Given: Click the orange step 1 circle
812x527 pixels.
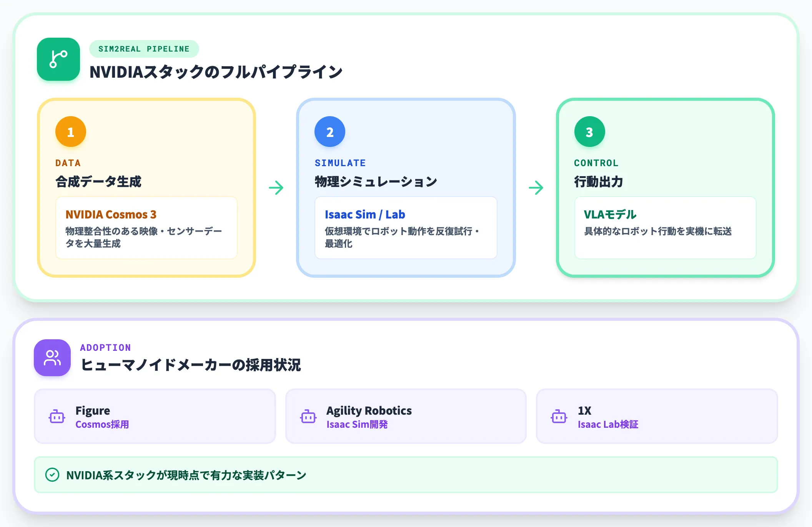Looking at the screenshot, I should 71,132.
